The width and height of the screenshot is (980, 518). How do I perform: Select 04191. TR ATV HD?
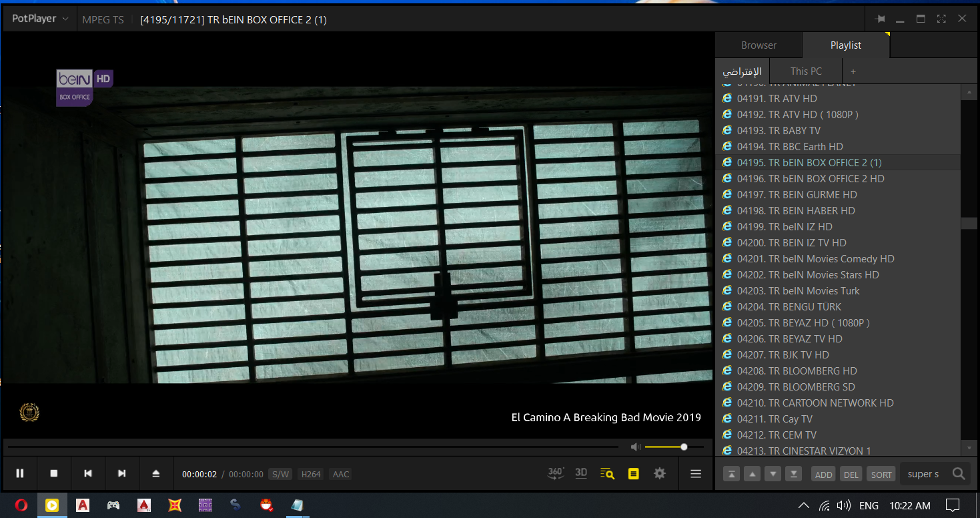[x=838, y=98]
